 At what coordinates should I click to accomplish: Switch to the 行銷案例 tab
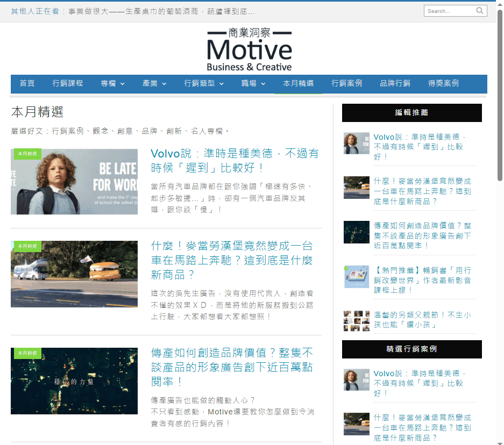click(346, 84)
